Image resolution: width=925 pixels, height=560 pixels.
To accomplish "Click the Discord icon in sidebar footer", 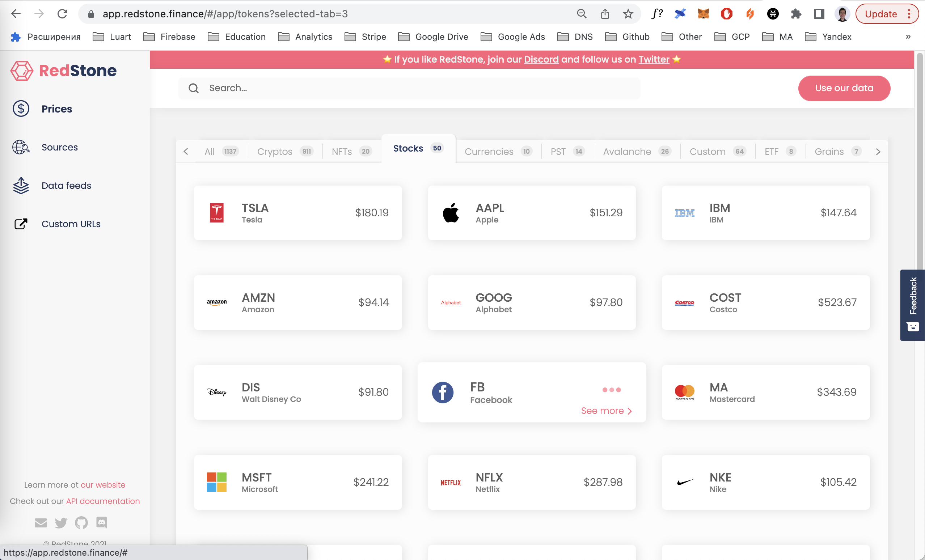I will (x=102, y=522).
